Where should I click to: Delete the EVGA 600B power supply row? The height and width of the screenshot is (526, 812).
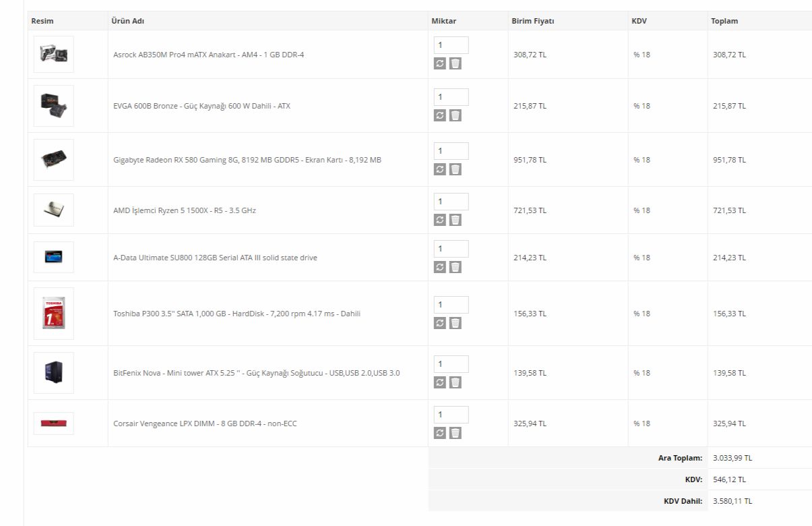click(x=456, y=115)
